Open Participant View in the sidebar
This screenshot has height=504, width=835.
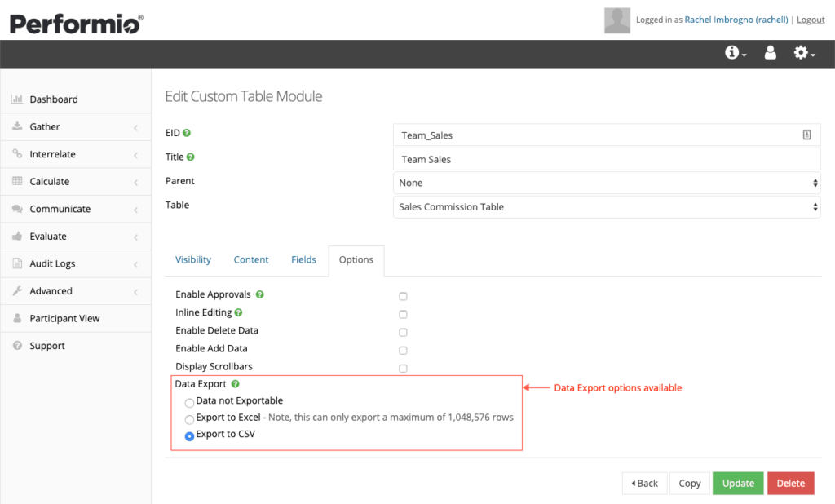coord(76,318)
